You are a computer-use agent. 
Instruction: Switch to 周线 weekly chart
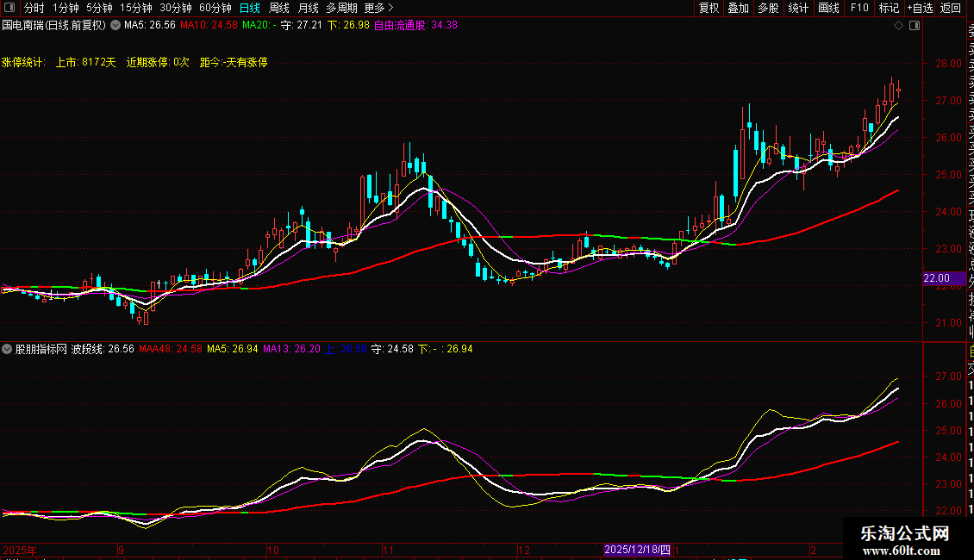[x=279, y=8]
